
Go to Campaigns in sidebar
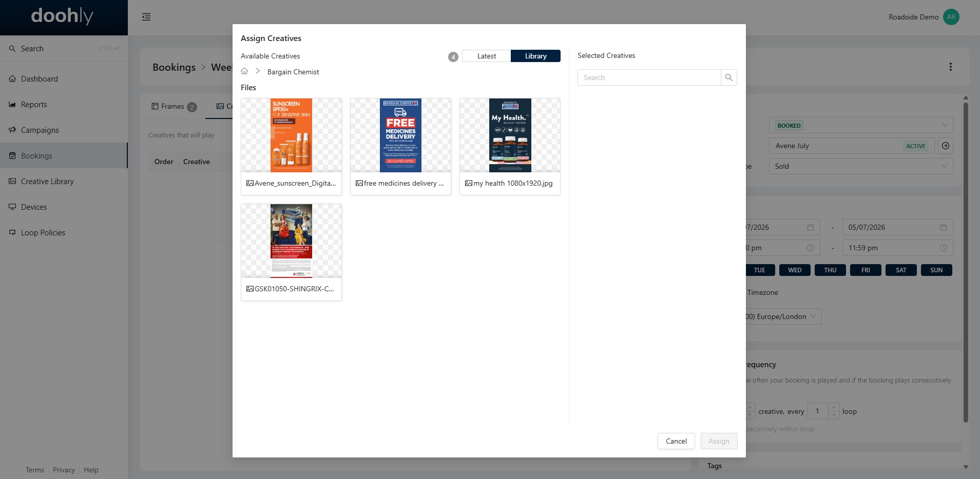click(64, 130)
